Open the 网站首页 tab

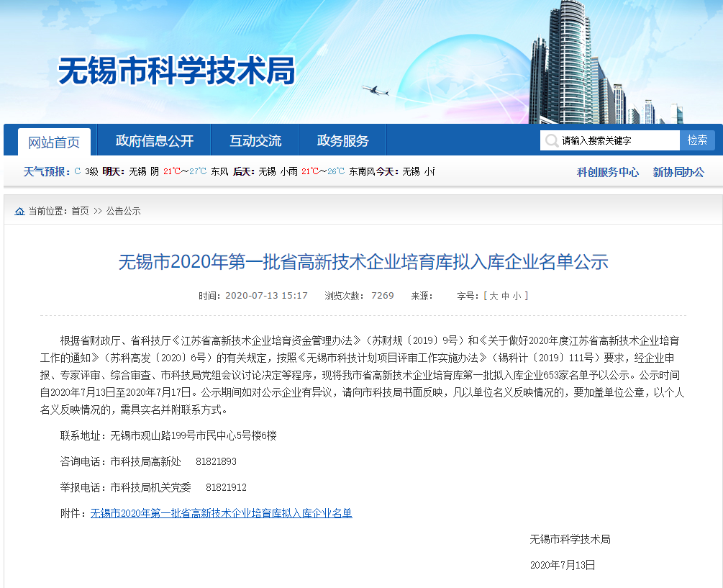click(54, 142)
